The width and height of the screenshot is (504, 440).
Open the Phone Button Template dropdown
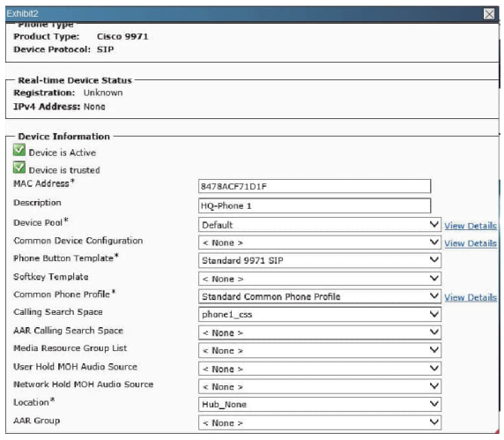tap(320, 260)
